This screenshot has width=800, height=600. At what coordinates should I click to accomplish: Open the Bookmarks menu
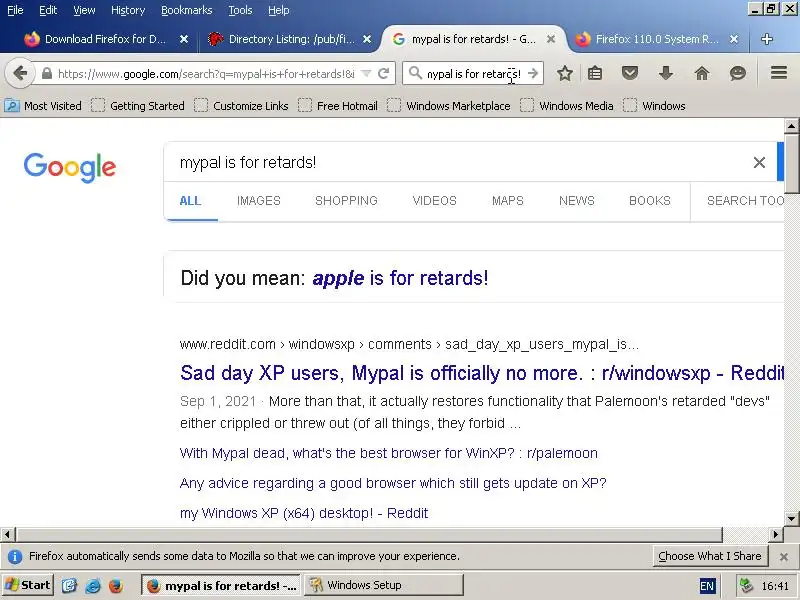click(x=186, y=10)
